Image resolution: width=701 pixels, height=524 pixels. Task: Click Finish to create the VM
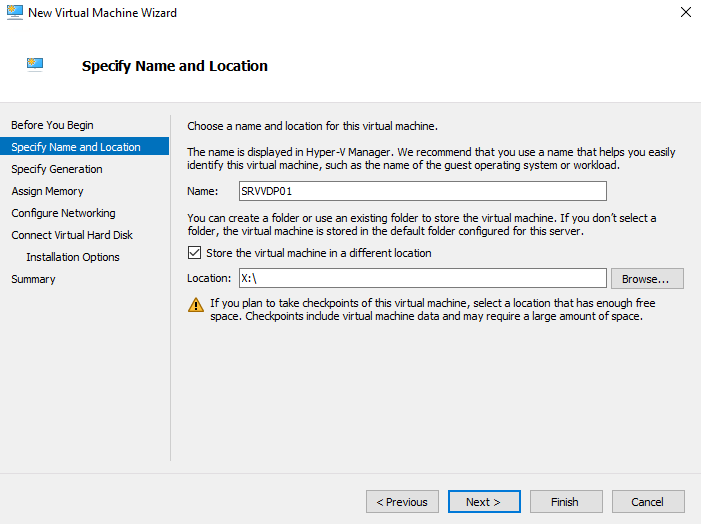click(565, 502)
